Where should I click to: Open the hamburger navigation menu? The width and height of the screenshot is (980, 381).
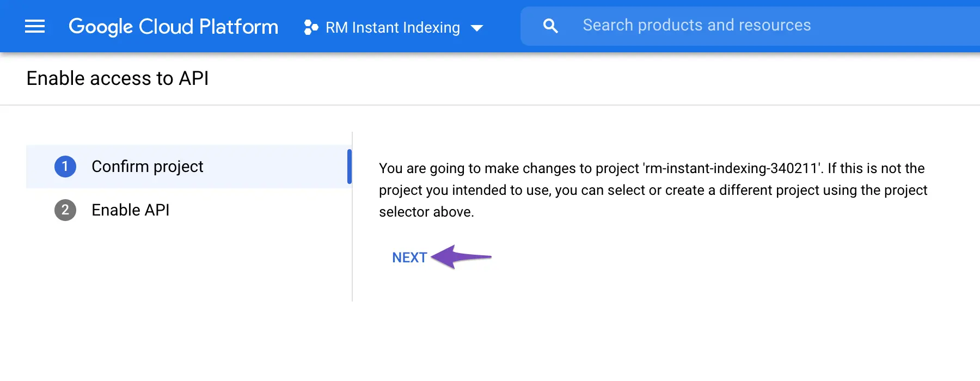click(35, 26)
